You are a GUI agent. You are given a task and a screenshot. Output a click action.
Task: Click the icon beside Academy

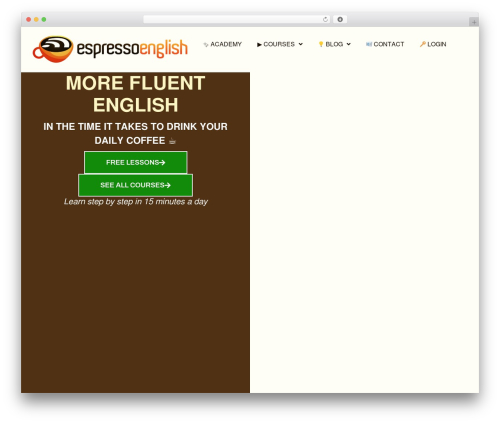[x=206, y=44]
